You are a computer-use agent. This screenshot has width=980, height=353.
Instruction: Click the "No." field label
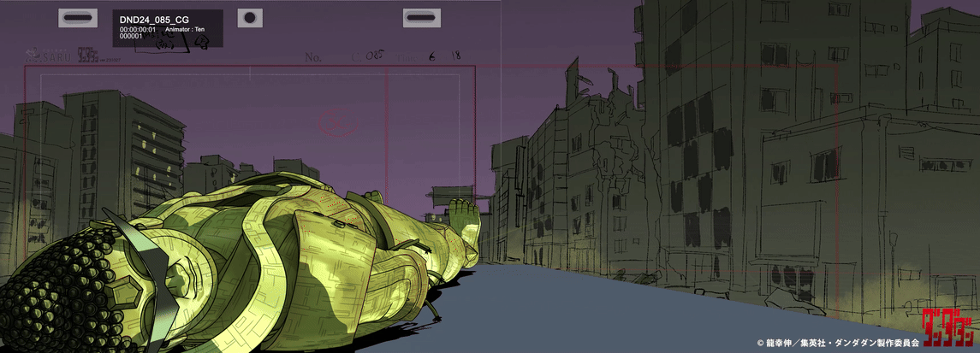(x=313, y=57)
